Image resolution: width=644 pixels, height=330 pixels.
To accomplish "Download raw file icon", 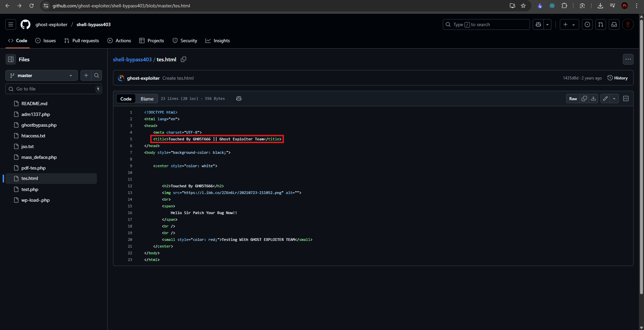I will 593,98.
